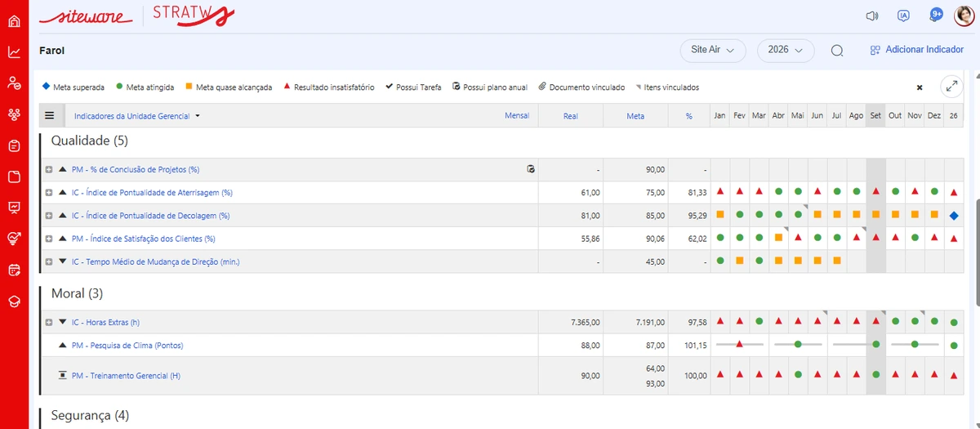The image size is (980, 429).
Task: Open the organization structure icon in the sidebar
Action: coord(14,114)
